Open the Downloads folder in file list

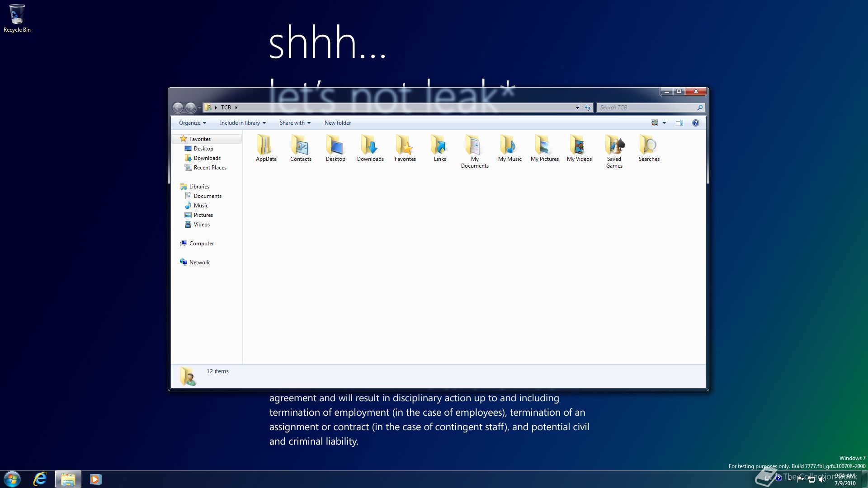(370, 148)
